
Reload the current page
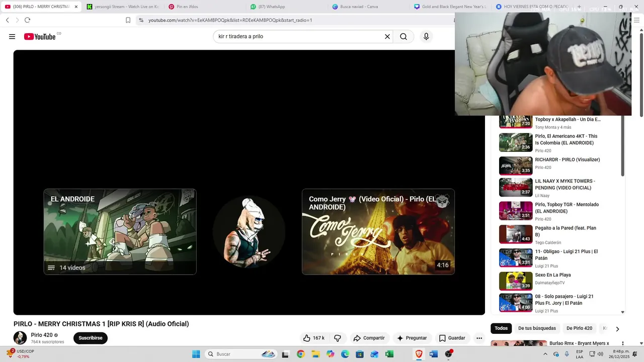27,20
